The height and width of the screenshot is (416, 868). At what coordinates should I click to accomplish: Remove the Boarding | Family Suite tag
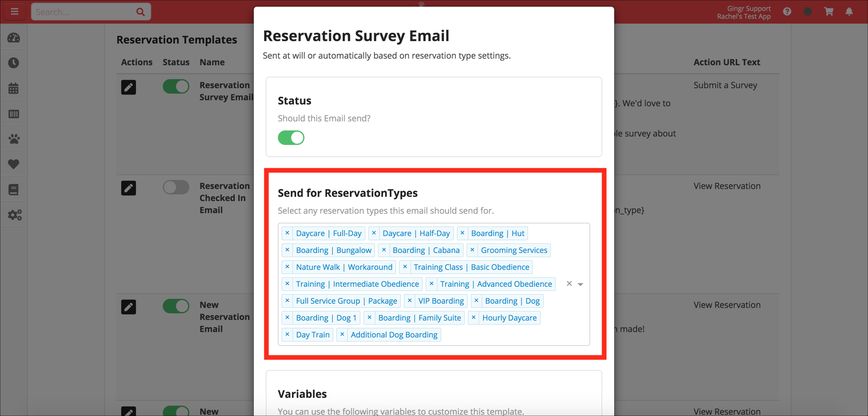pyautogui.click(x=370, y=318)
